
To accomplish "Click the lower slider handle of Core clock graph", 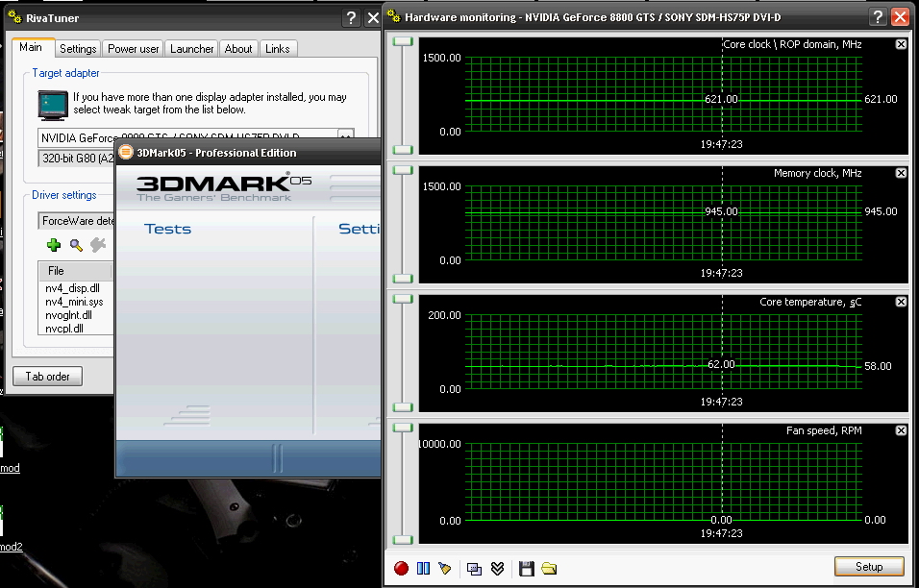I will [403, 149].
